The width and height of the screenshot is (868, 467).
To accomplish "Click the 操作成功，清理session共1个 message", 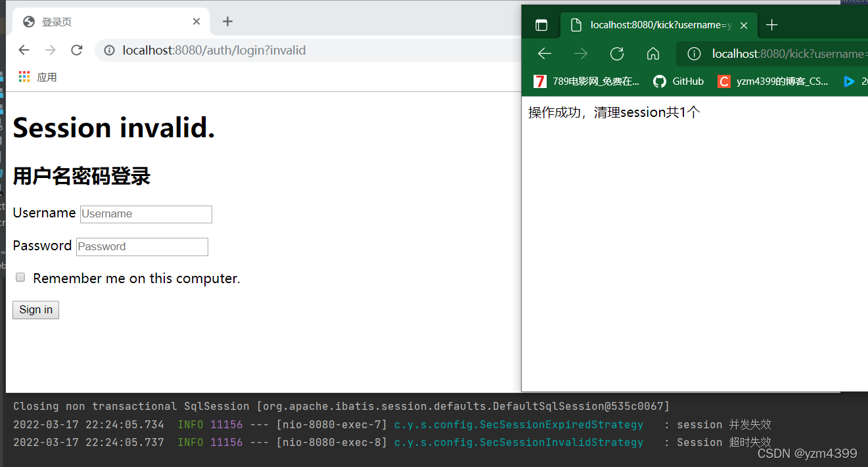I will [614, 112].
